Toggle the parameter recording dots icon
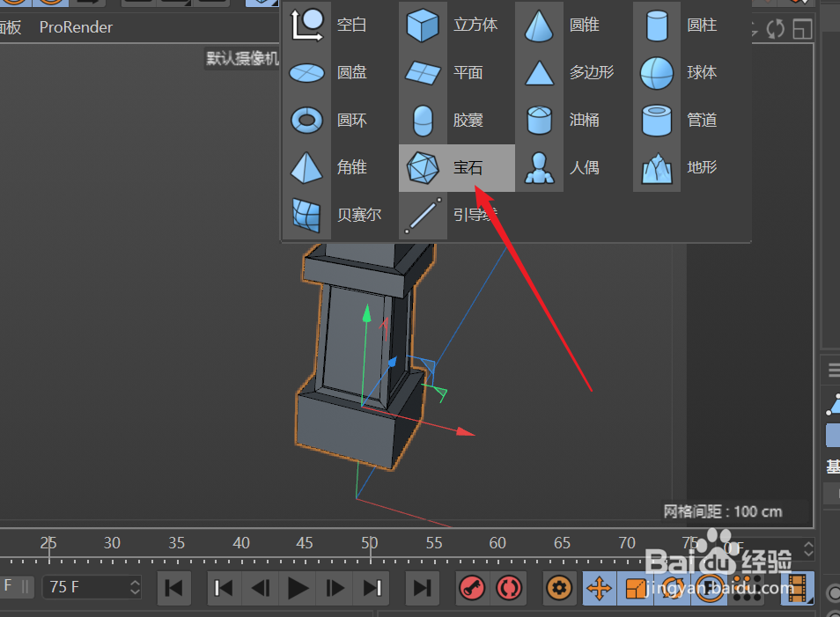 746,588
